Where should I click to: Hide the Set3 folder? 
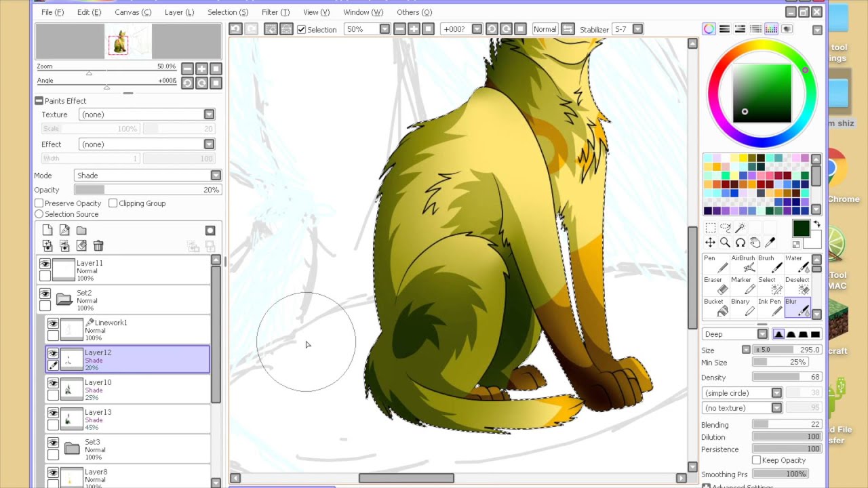[53, 443]
